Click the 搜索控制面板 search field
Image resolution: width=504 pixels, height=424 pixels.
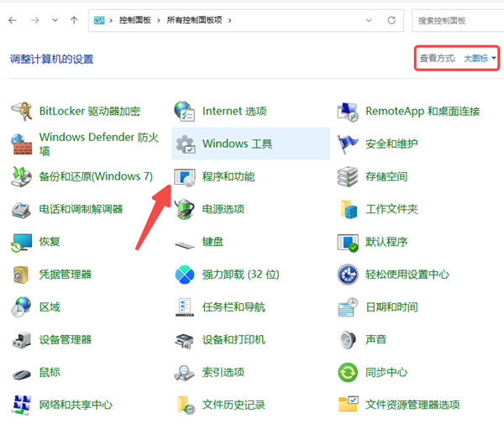tap(458, 19)
